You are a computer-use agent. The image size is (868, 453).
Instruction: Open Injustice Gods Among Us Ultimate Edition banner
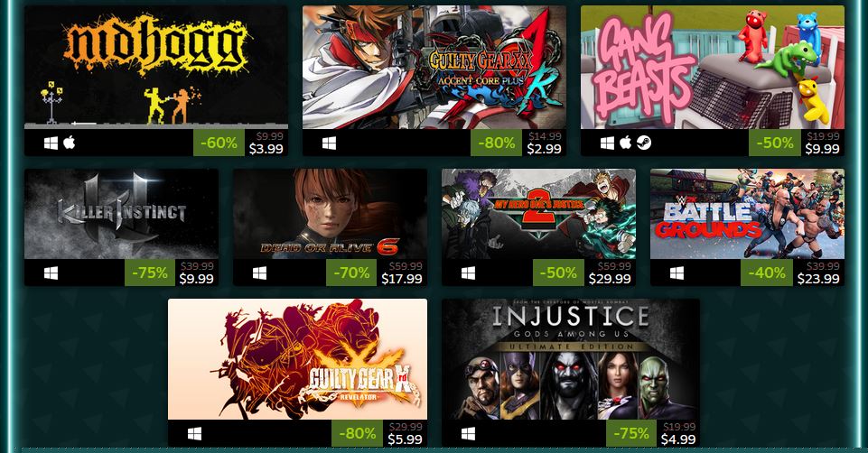[571, 359]
